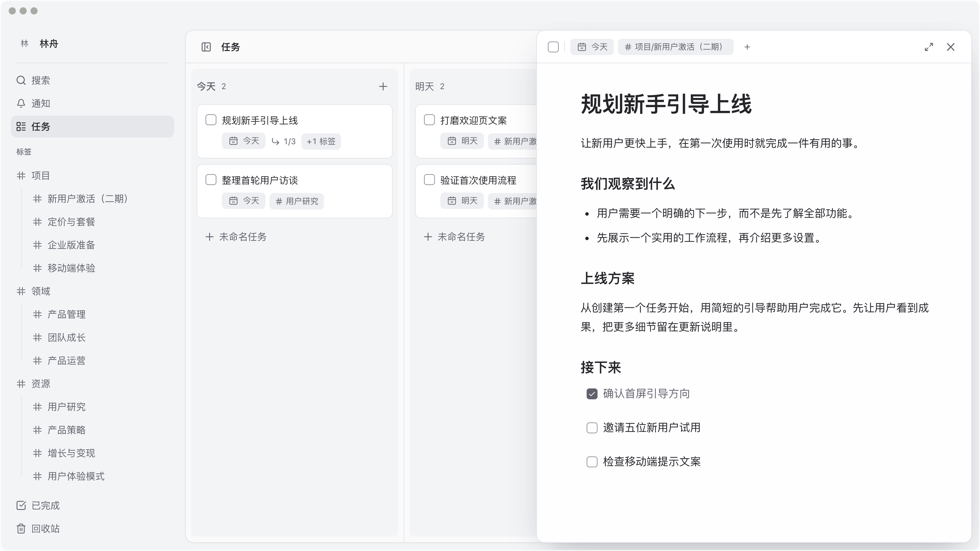Check off the 规划新手引导上线 task card

pos(211,120)
